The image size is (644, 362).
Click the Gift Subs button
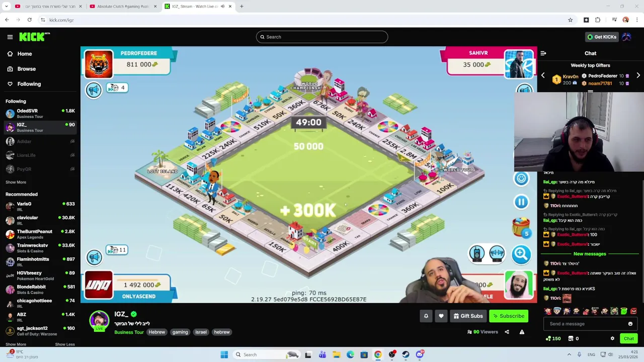[468, 316]
